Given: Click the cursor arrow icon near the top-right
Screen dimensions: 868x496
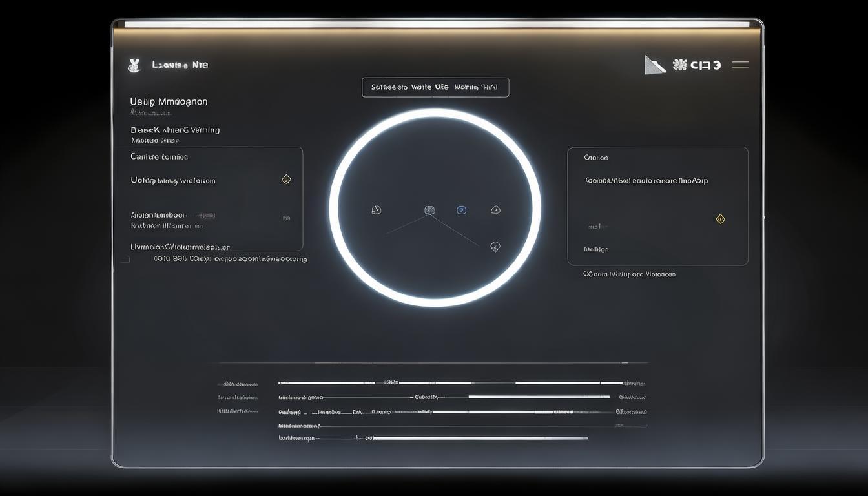Looking at the screenshot, I should [x=654, y=63].
